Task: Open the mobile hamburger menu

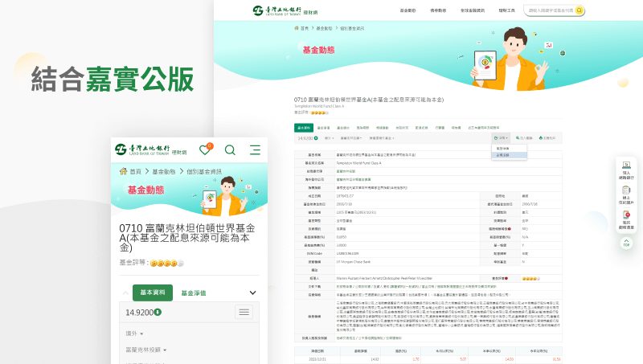Action: [255, 149]
